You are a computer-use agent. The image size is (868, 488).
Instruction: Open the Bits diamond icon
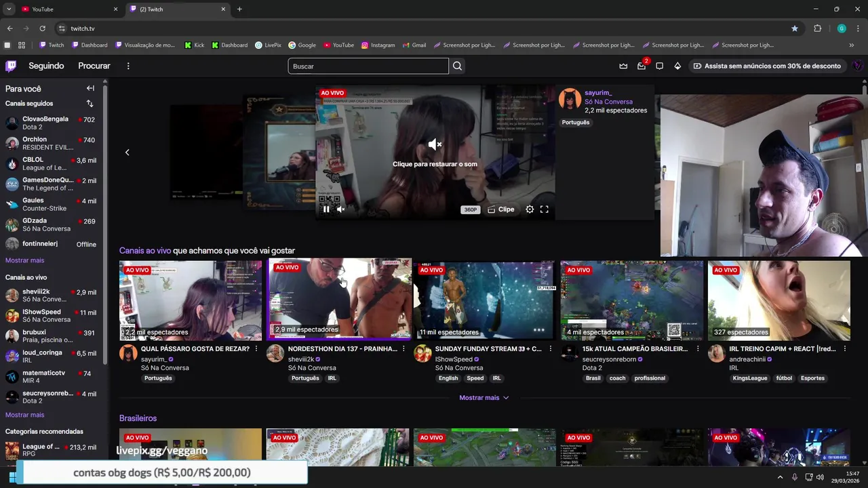pos(677,66)
